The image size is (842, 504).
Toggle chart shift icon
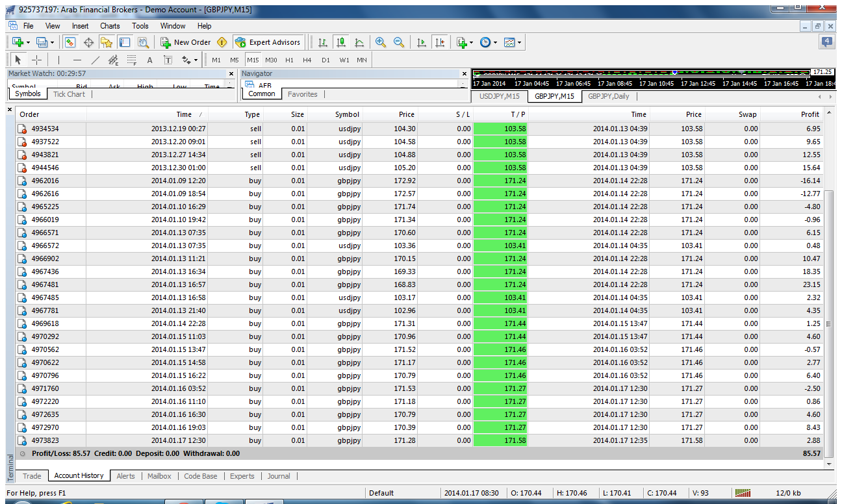[440, 42]
